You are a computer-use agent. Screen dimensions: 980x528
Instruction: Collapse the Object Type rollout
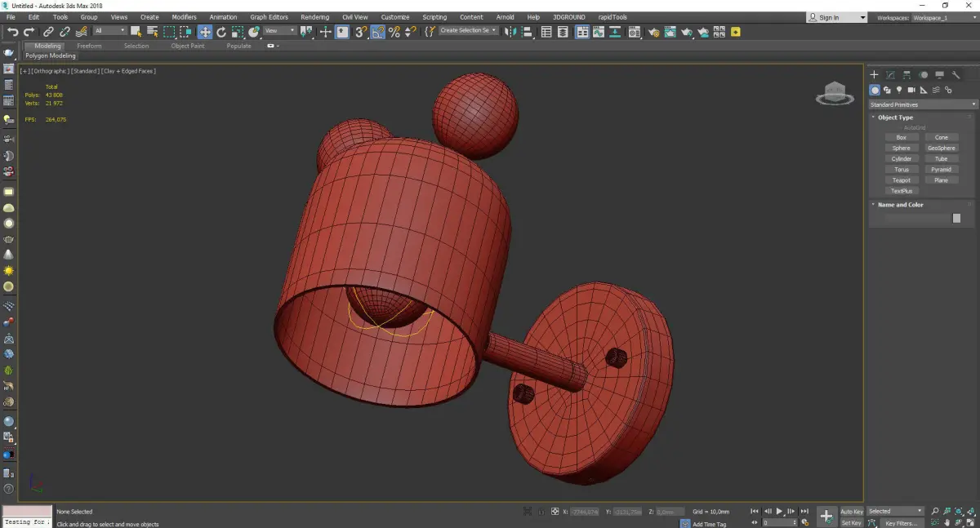pyautogui.click(x=895, y=118)
